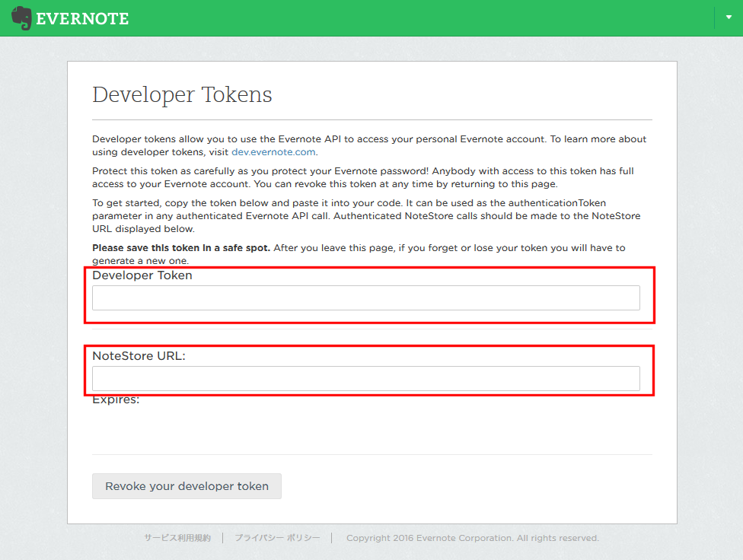This screenshot has width=743, height=560.
Task: Open the dev.evernote.com link
Action: (x=273, y=152)
